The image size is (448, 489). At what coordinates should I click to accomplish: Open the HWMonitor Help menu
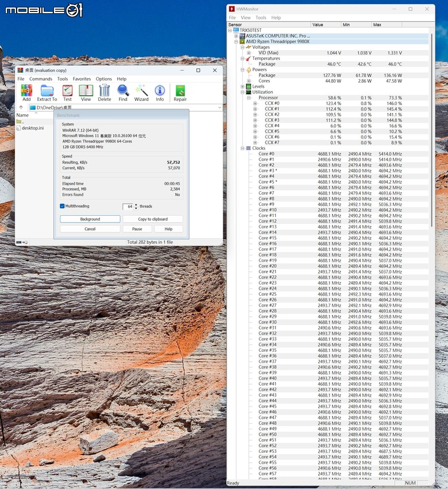pos(276,18)
